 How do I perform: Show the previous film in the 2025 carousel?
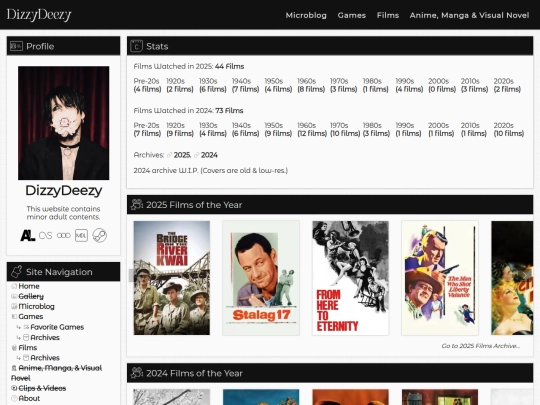tap(132, 275)
